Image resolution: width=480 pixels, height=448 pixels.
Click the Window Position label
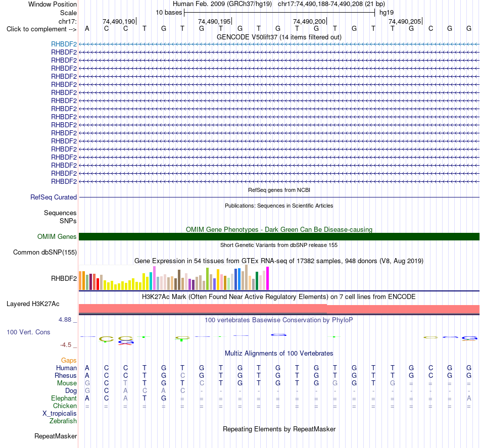pos(53,4)
